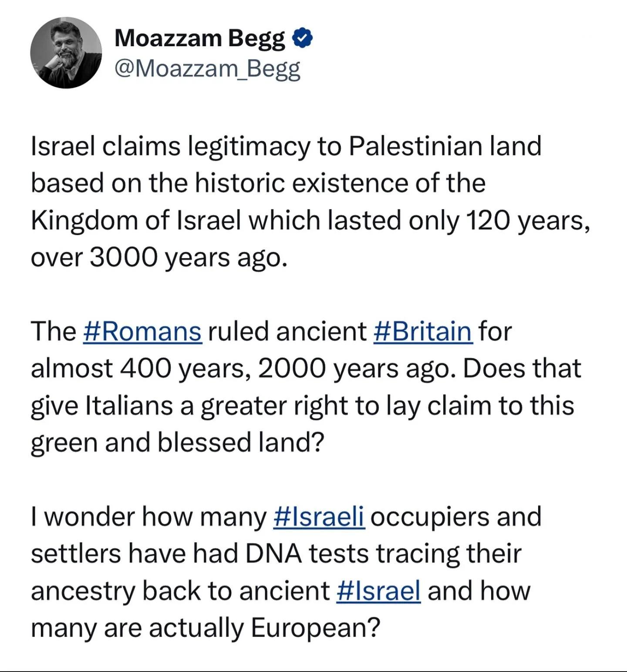Click the words 'DNA tests'
Screen dimensions: 627x672
(x=307, y=554)
